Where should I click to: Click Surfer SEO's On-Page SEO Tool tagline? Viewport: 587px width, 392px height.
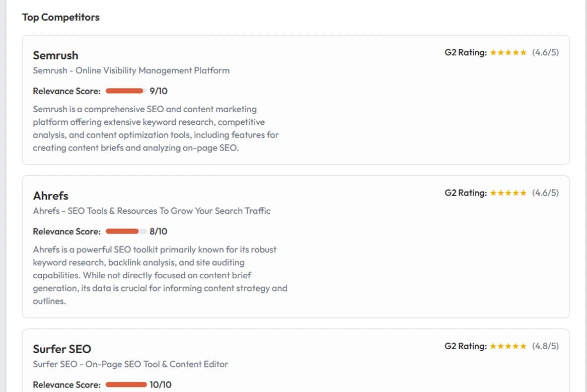[130, 364]
